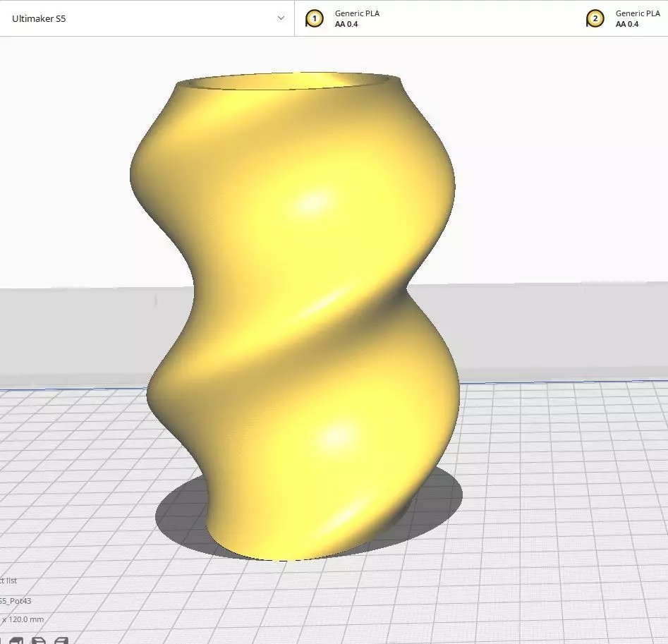Viewport: 668px width, 644px height.
Task: Click the extruder 2 spool icon
Action: pyautogui.click(x=595, y=18)
